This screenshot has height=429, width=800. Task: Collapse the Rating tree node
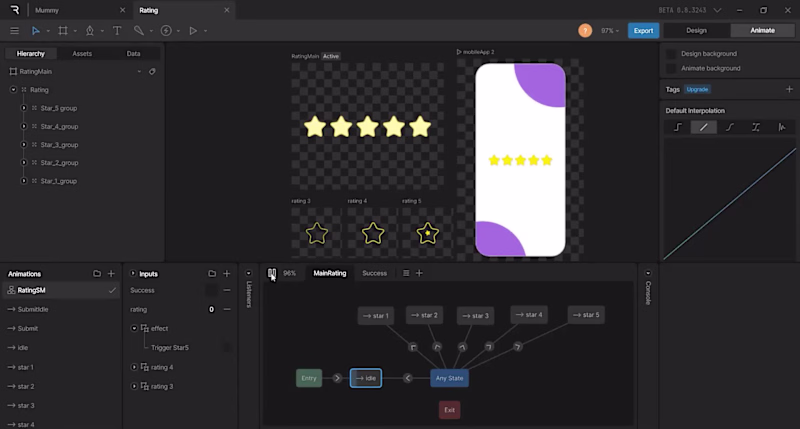pos(13,90)
